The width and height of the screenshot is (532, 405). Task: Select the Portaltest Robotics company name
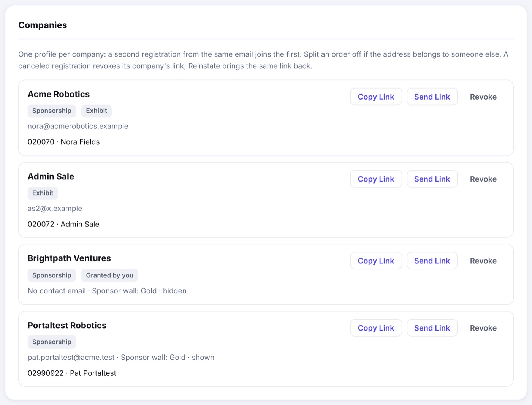(67, 325)
